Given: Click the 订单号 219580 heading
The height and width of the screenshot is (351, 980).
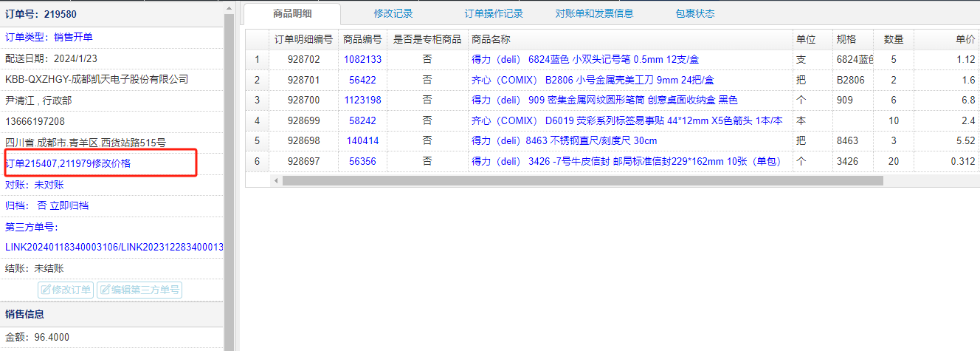Looking at the screenshot, I should [x=41, y=14].
